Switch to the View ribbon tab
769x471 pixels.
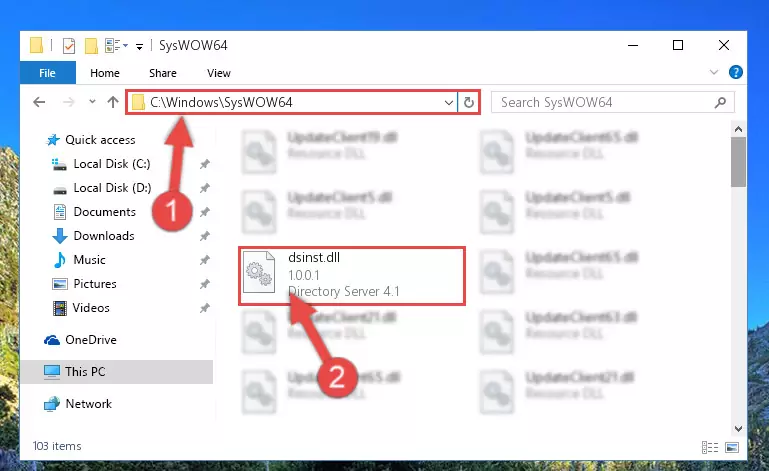[219, 73]
